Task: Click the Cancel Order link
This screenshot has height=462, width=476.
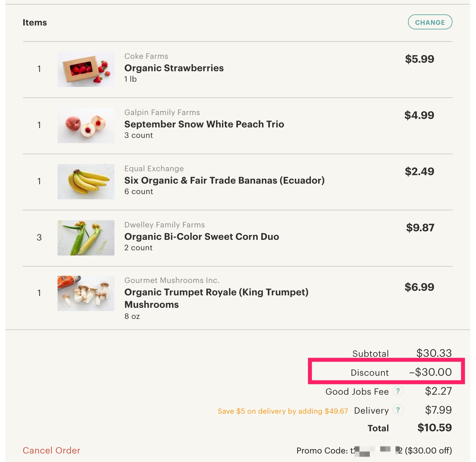Action: pyautogui.click(x=51, y=450)
